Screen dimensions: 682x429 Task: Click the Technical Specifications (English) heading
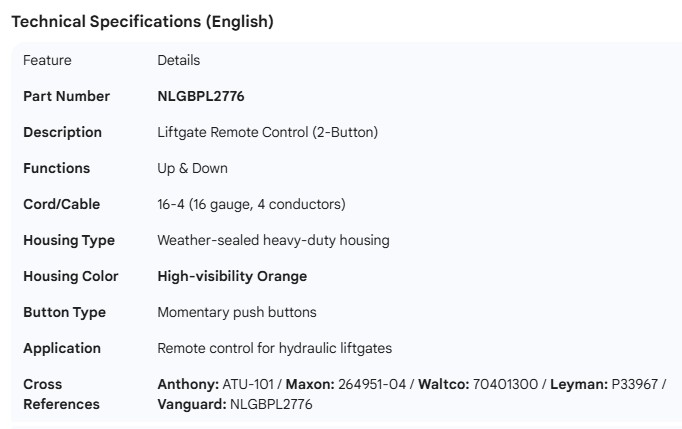tap(142, 21)
